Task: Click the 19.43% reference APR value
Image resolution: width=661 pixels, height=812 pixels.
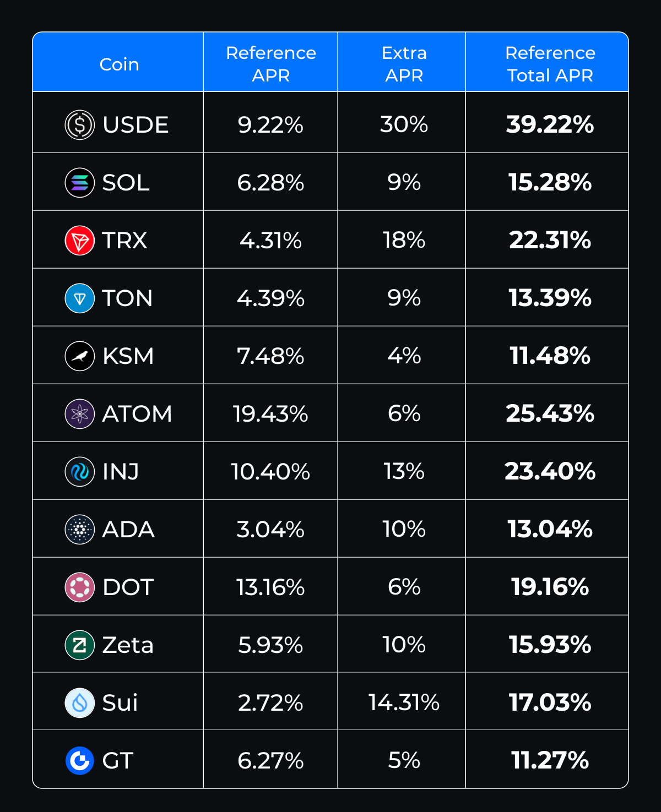Action: pos(270,414)
